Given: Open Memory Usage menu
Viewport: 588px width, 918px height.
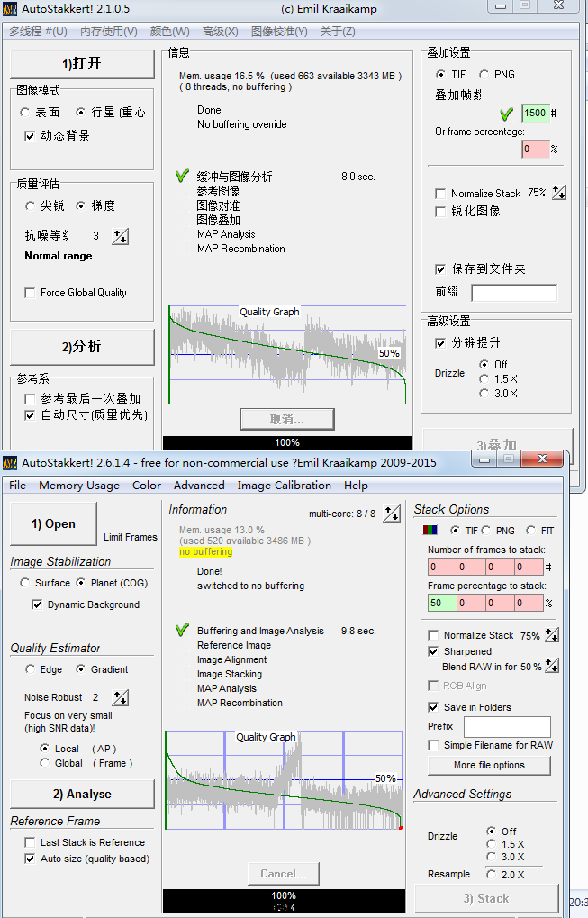Looking at the screenshot, I should click(x=79, y=485).
